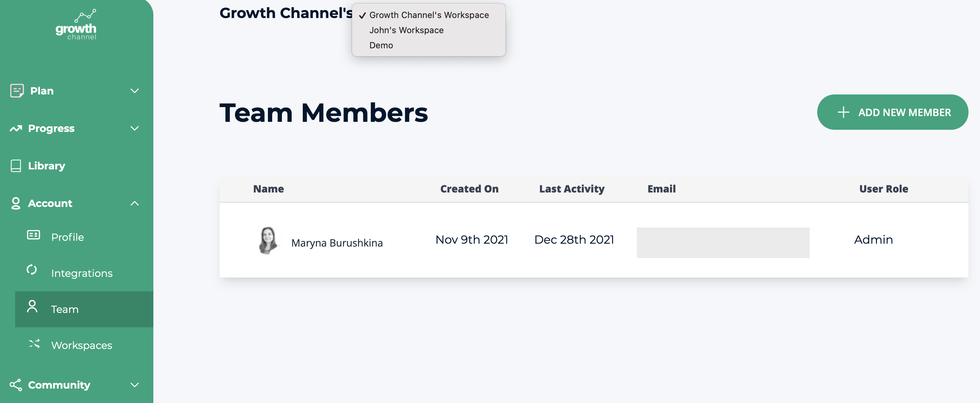Click the redacted email cell

(x=723, y=243)
